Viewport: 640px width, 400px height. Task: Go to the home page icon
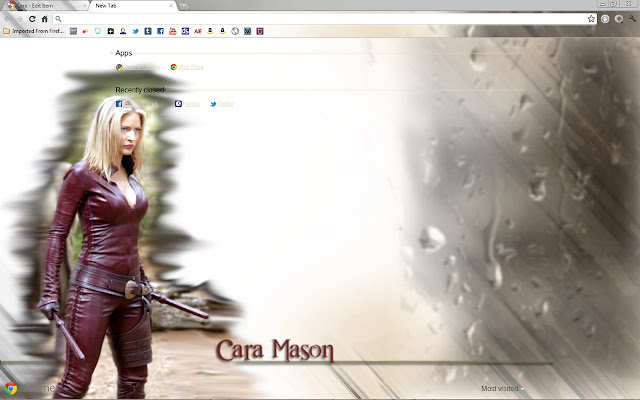pyautogui.click(x=45, y=19)
